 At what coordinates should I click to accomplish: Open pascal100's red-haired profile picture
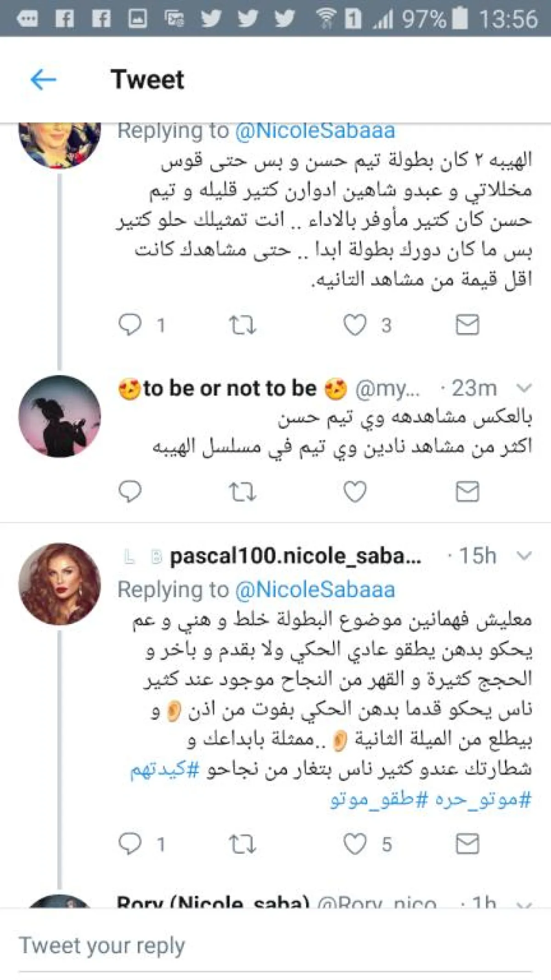(x=59, y=584)
